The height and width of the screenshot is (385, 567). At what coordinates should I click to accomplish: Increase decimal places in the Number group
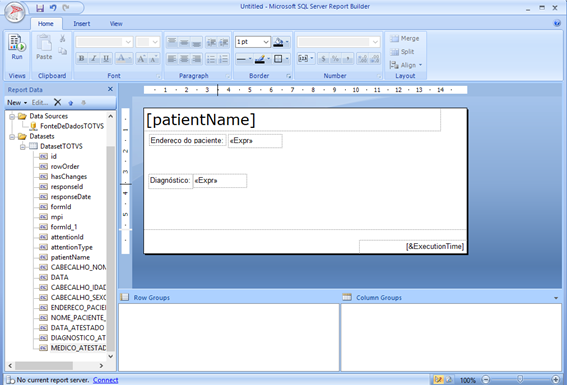pos(362,58)
